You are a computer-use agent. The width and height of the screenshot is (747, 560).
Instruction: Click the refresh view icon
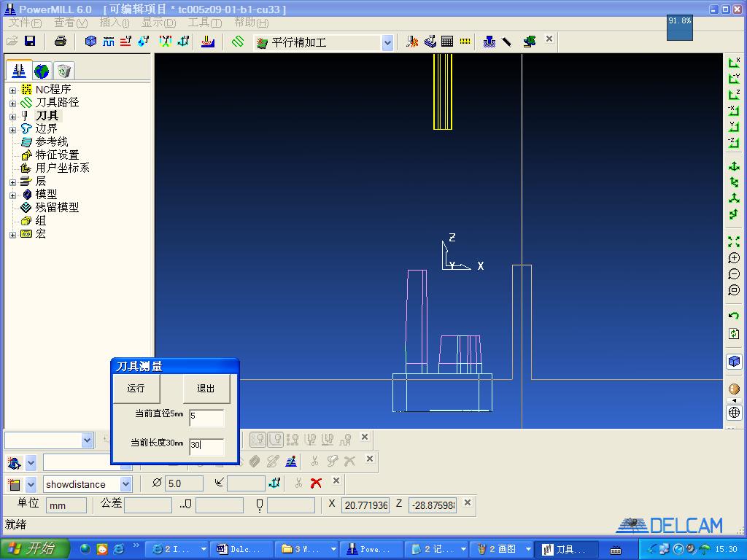click(x=734, y=333)
